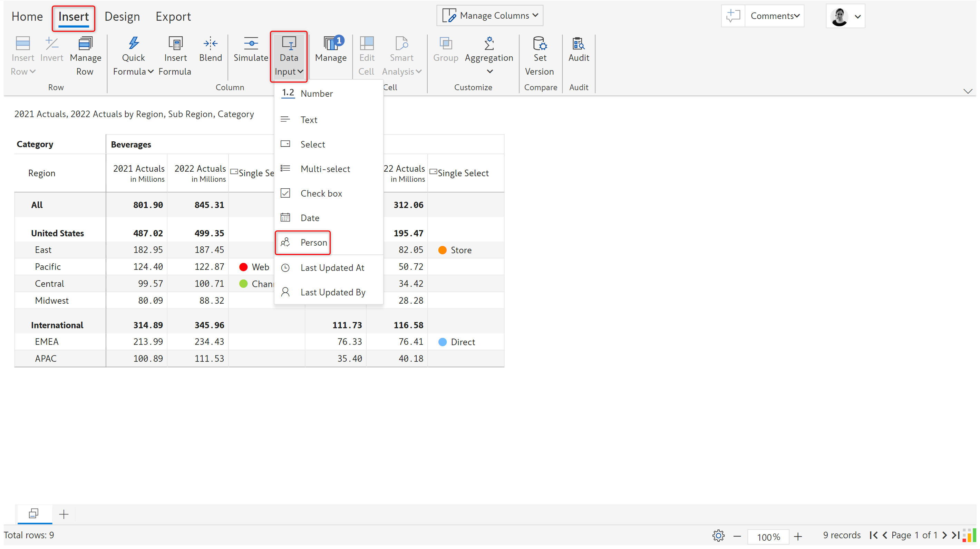This screenshot has height=549, width=980.
Task: Switch to the Design tab
Action: coord(122,16)
